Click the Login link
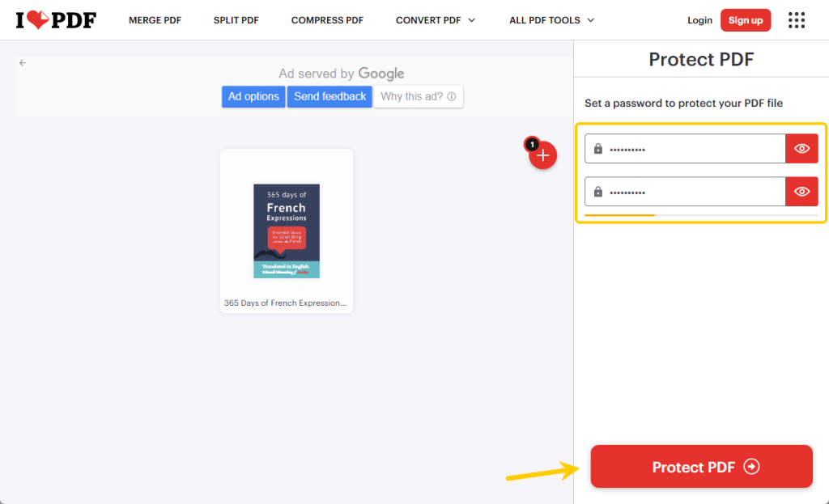Image resolution: width=829 pixels, height=504 pixels. 699,20
